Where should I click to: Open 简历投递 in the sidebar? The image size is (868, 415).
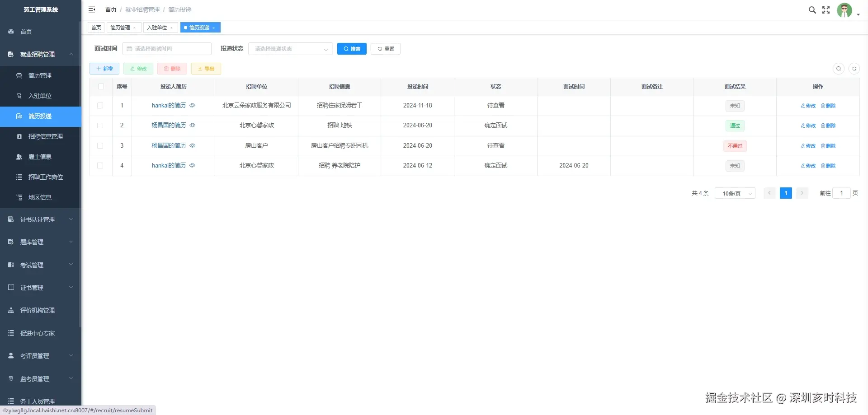[x=41, y=116]
